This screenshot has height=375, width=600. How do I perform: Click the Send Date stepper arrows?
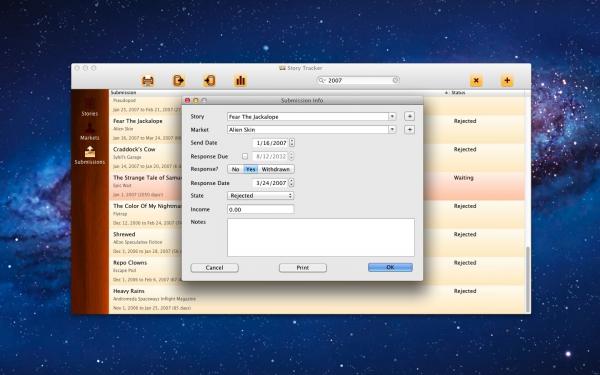[x=292, y=143]
